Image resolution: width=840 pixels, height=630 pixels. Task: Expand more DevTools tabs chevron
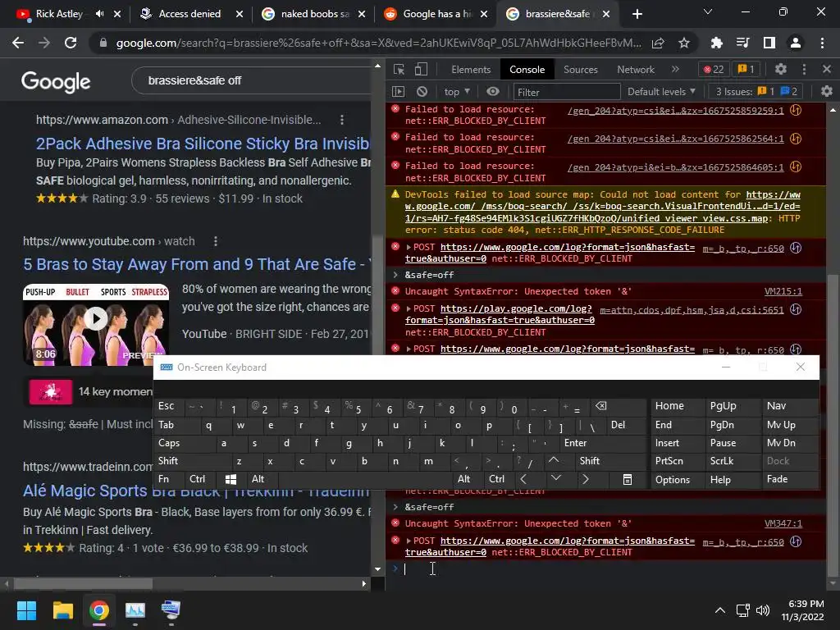coord(675,69)
